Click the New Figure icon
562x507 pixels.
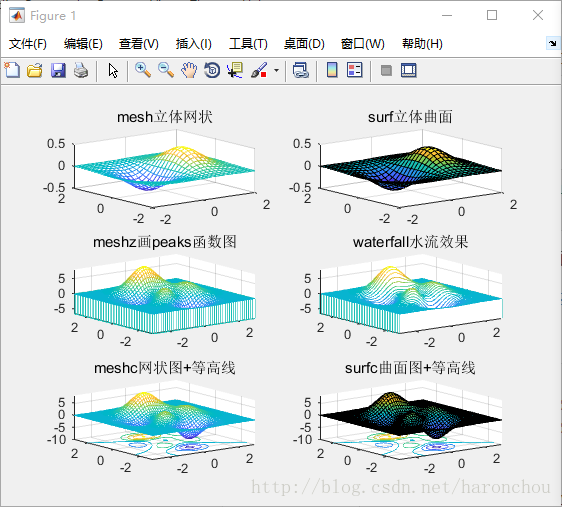(12, 70)
